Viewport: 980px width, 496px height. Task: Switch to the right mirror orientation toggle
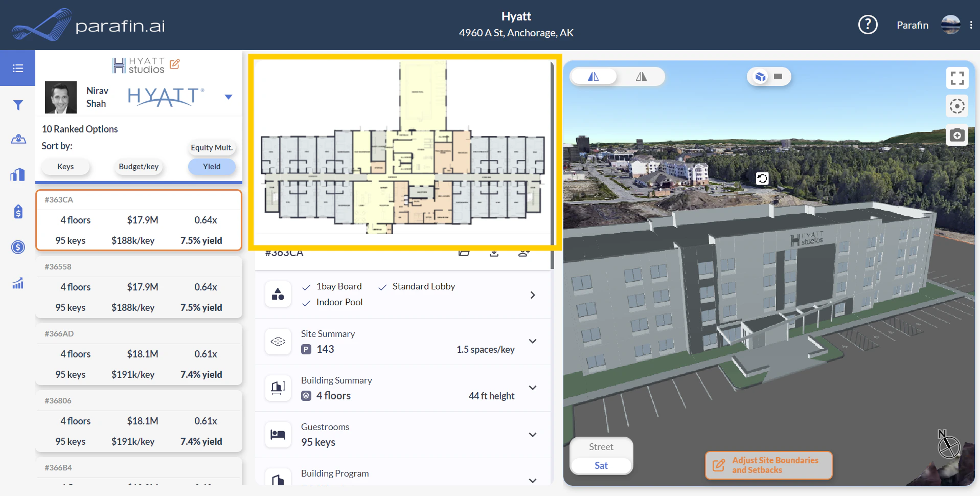coord(641,76)
